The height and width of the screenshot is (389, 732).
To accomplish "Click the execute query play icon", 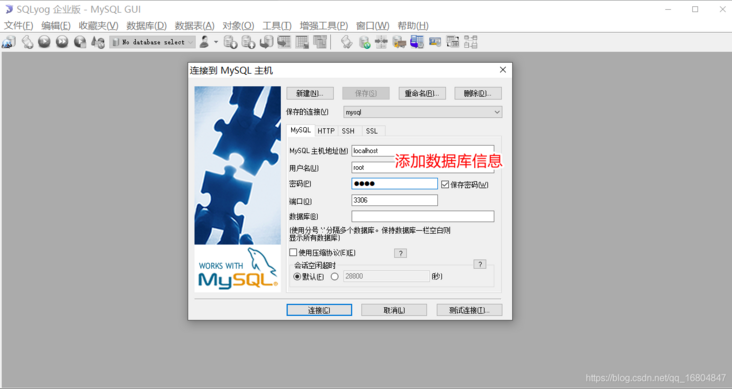I will 44,42.
